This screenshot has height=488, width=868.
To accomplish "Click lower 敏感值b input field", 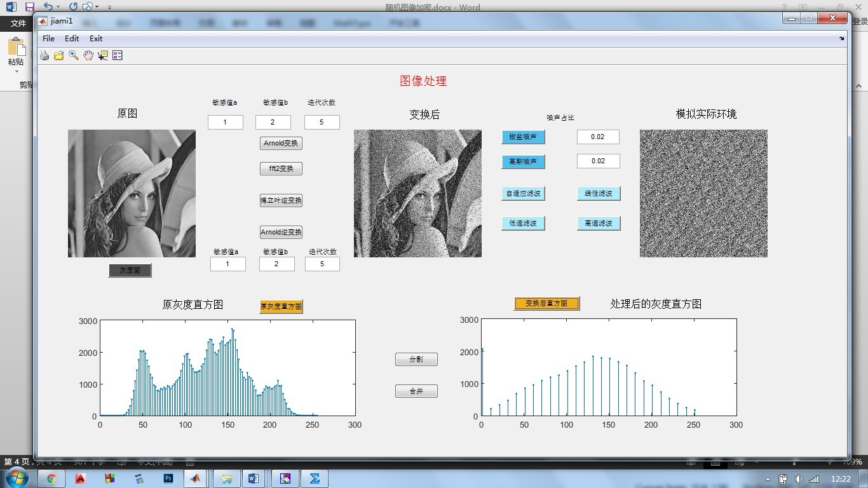I will (276, 264).
